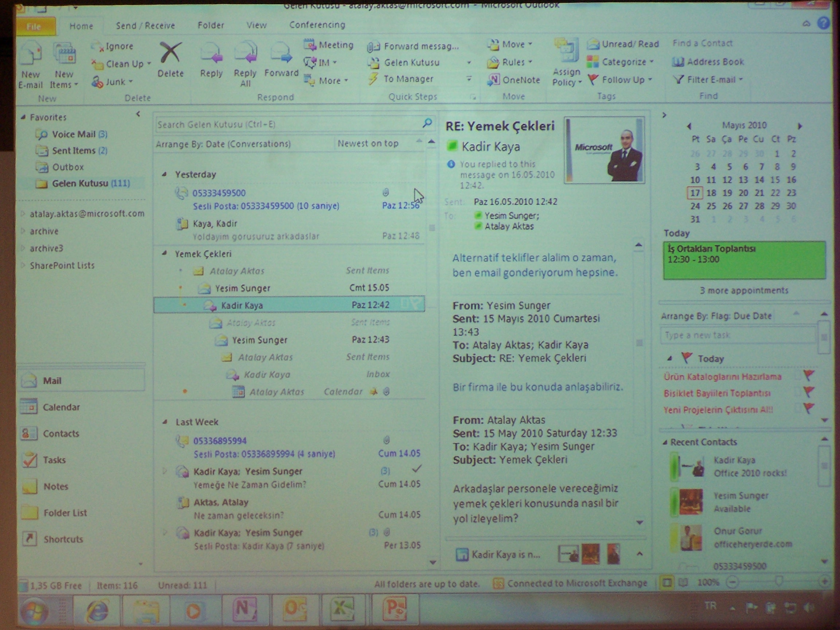The height and width of the screenshot is (630, 840).
Task: Open the New Items button
Action: tap(64, 65)
